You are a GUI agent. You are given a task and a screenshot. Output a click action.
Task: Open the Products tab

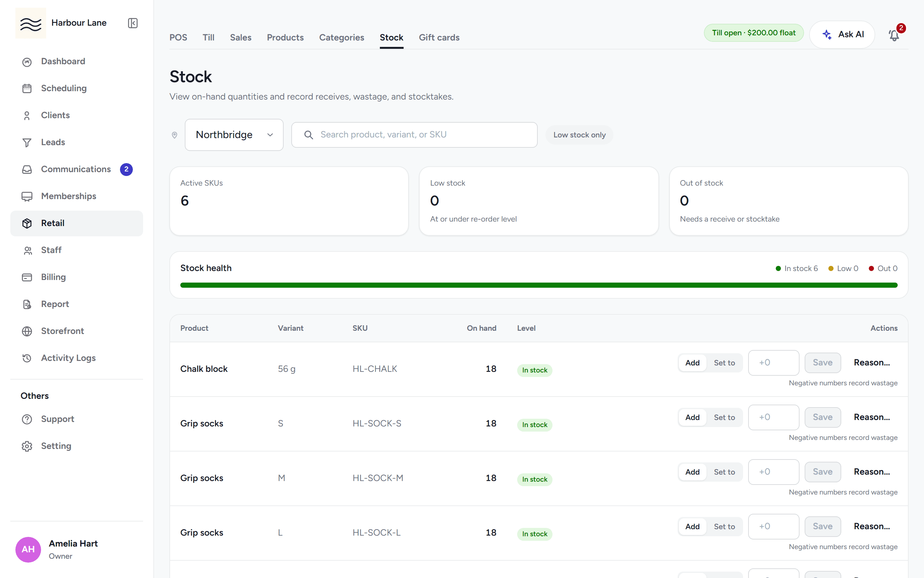tap(285, 38)
